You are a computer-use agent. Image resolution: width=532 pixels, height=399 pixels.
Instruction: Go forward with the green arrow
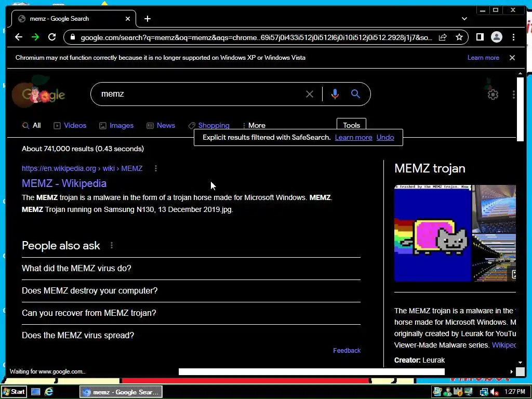tap(35, 37)
